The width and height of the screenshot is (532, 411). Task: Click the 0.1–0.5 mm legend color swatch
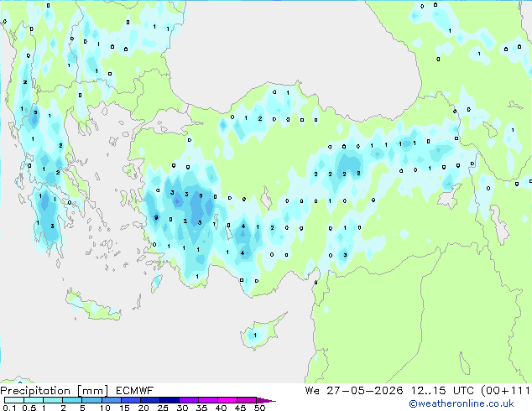[14, 400]
